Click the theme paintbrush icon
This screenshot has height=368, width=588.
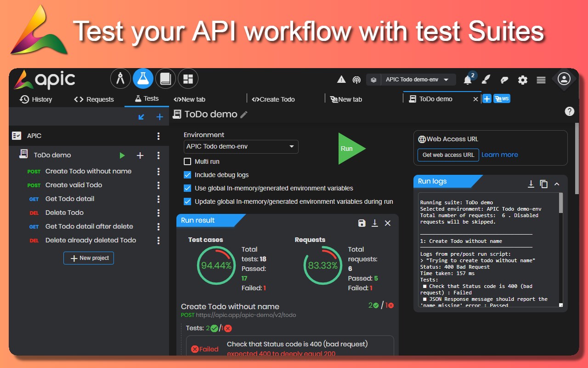486,80
